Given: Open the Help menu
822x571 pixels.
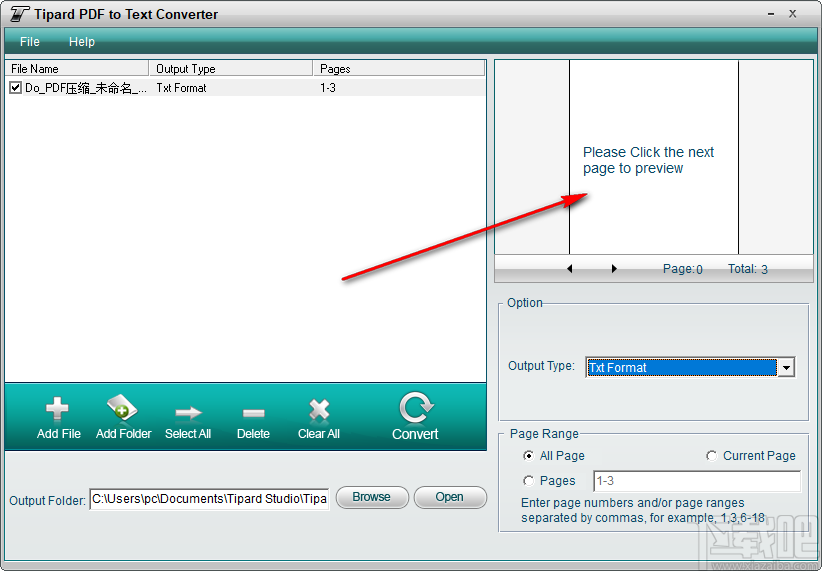Looking at the screenshot, I should (82, 41).
